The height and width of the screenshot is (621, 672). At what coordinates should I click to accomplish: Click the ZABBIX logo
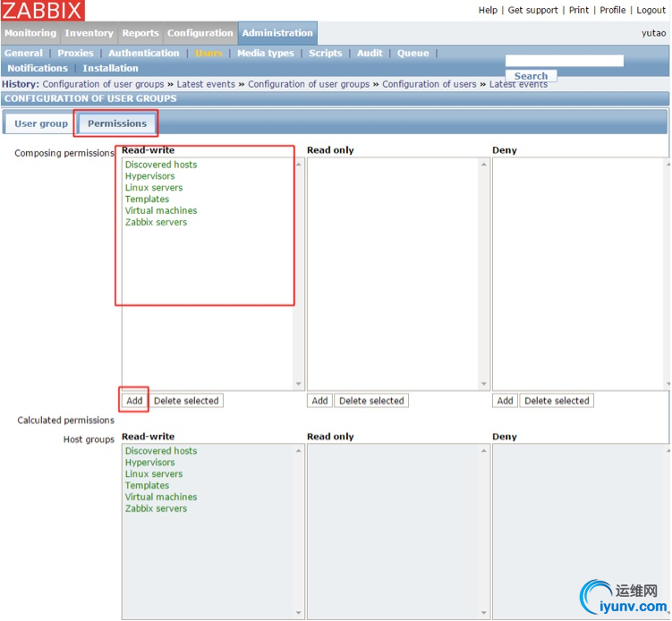click(42, 10)
